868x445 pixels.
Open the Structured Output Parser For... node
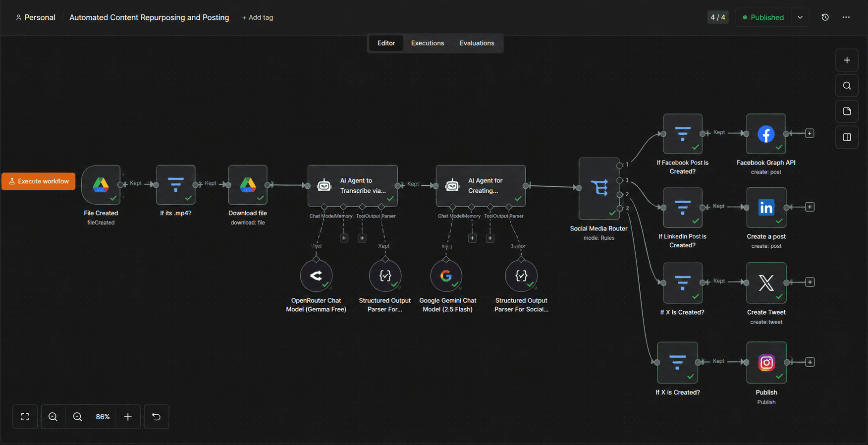click(x=385, y=276)
